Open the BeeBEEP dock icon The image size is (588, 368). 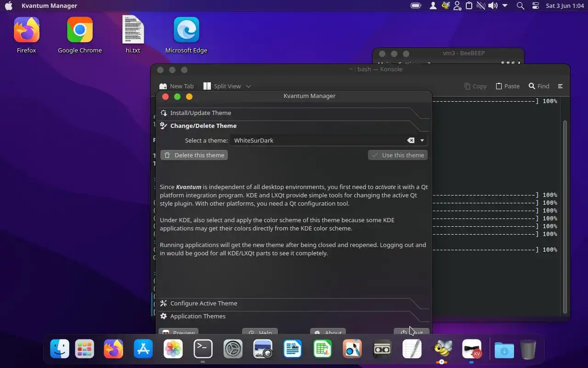[x=442, y=349]
